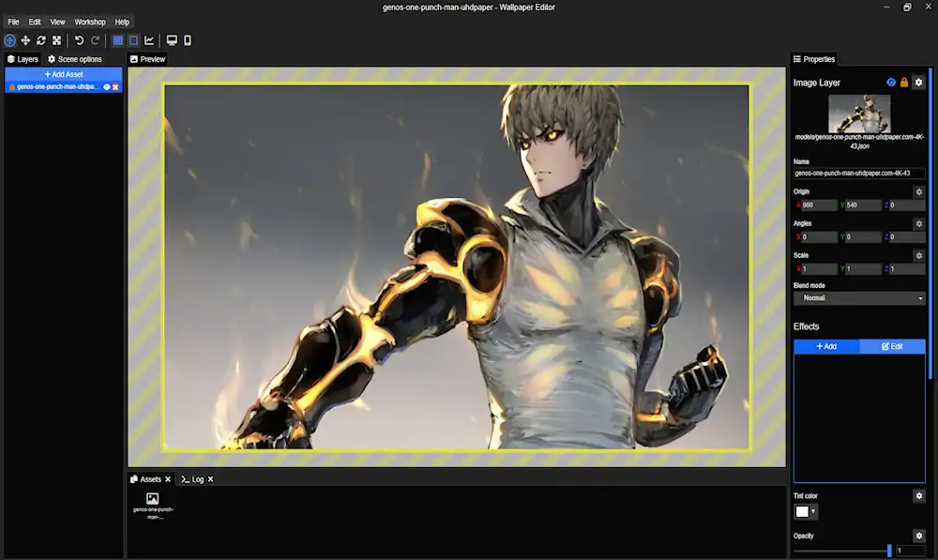Screen dimensions: 938x560
Task: Select the Rotate tool in toolbar
Action: (x=40, y=40)
